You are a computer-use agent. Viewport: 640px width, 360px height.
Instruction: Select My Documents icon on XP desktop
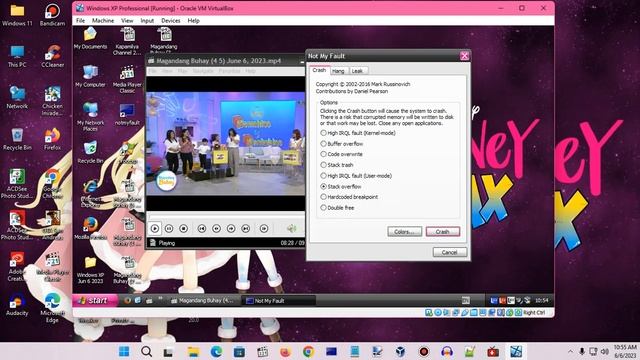pos(90,39)
